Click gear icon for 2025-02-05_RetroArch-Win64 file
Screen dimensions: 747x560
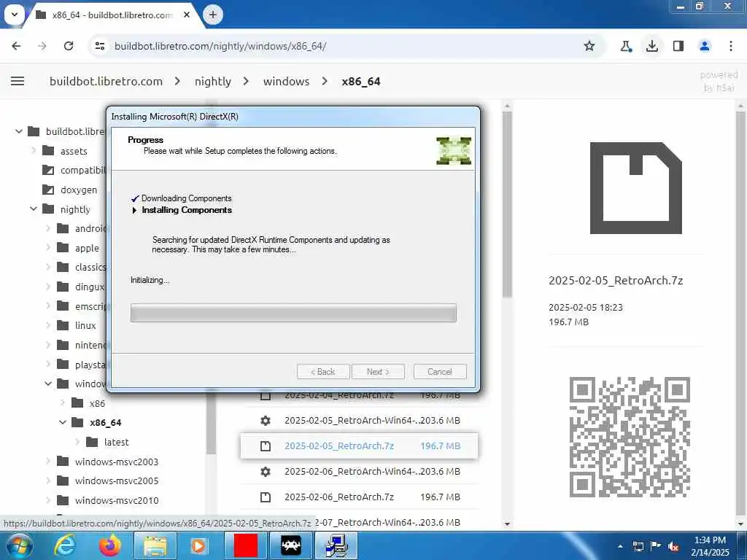pos(266,421)
